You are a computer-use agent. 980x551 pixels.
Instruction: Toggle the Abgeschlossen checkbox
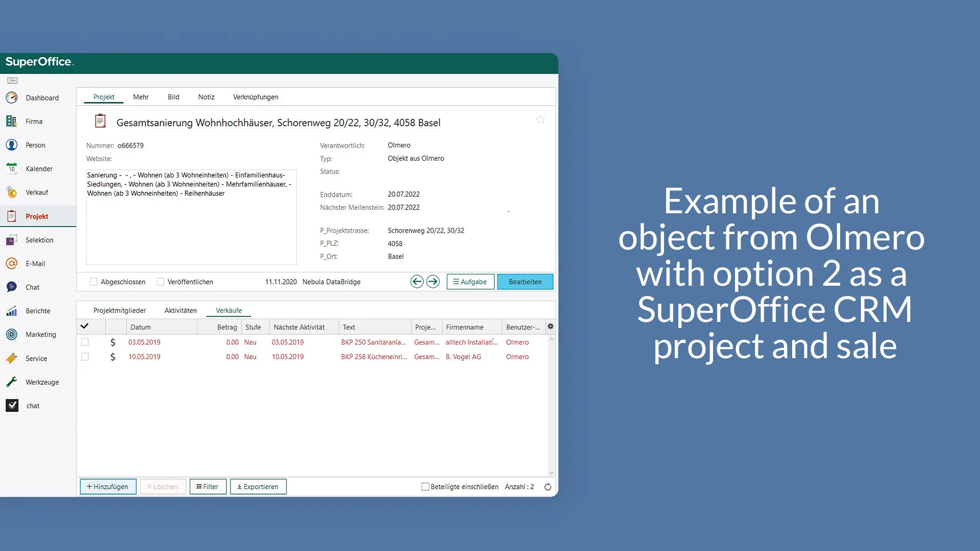pos(93,282)
